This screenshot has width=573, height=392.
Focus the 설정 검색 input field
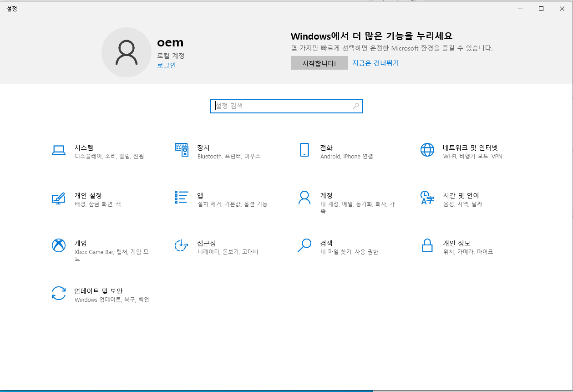[286, 106]
